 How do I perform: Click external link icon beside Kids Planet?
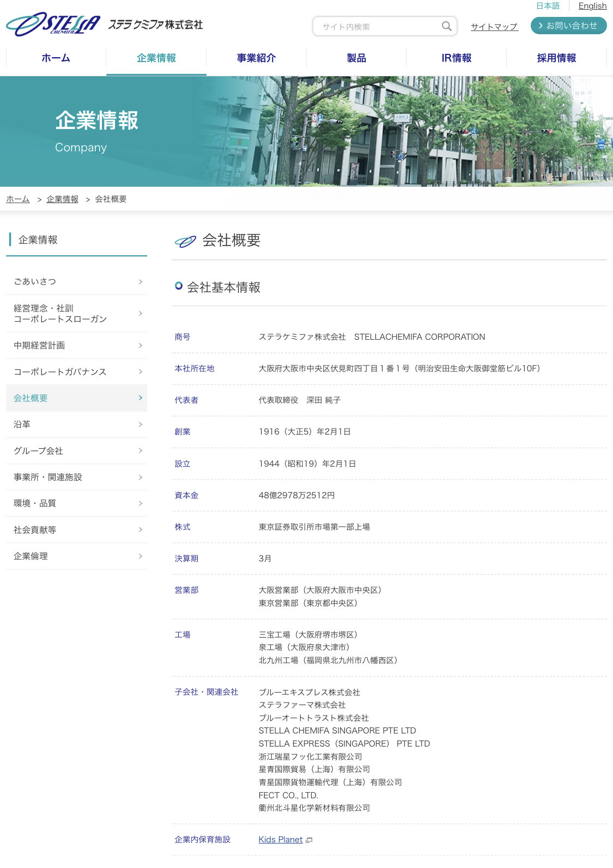tap(309, 840)
